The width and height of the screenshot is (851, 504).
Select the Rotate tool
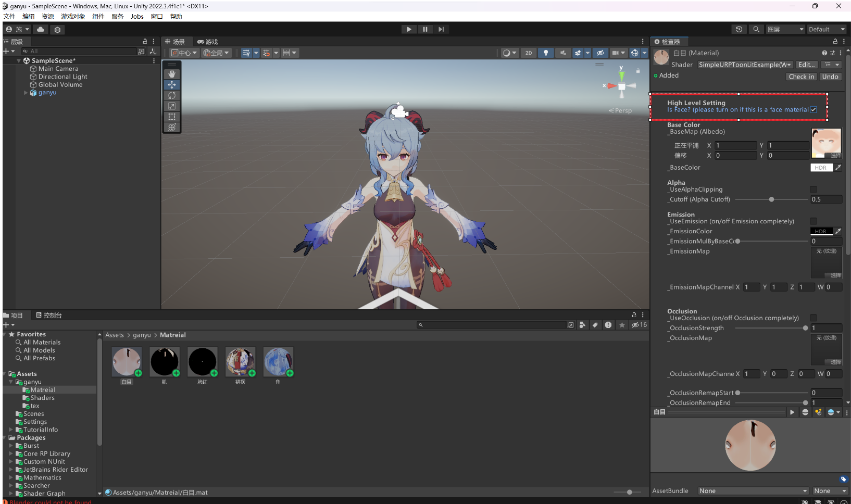172,95
